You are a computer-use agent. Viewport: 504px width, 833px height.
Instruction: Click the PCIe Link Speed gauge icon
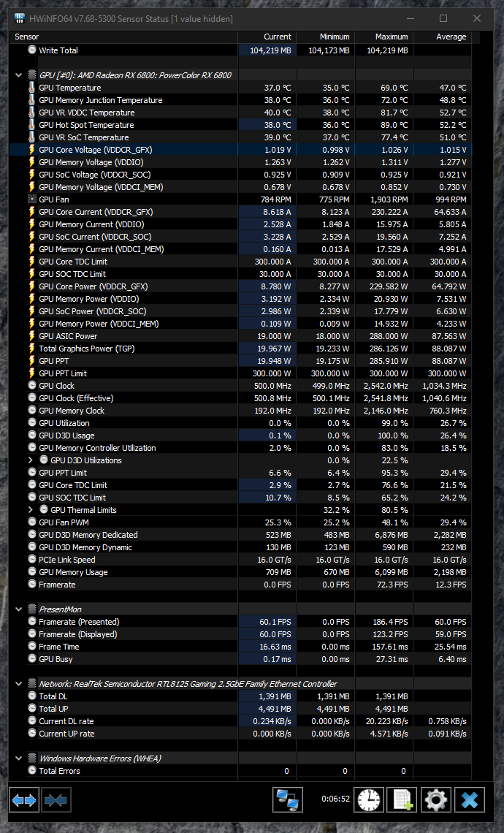point(32,559)
